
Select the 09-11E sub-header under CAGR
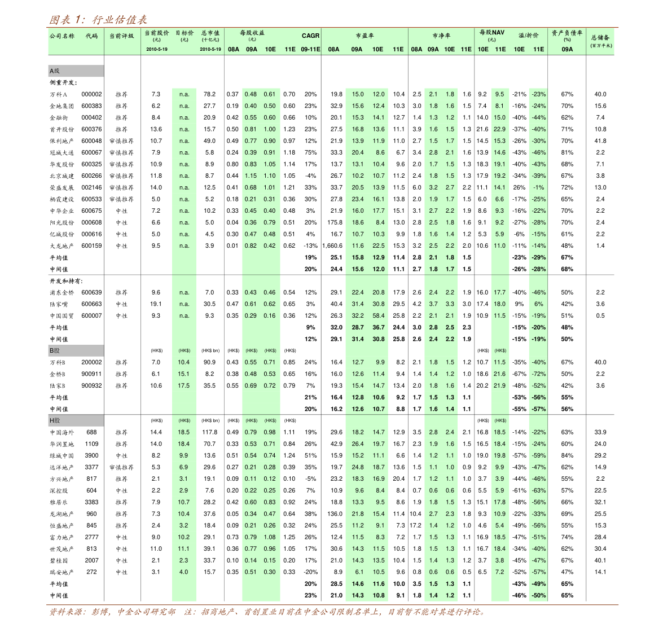310,50
